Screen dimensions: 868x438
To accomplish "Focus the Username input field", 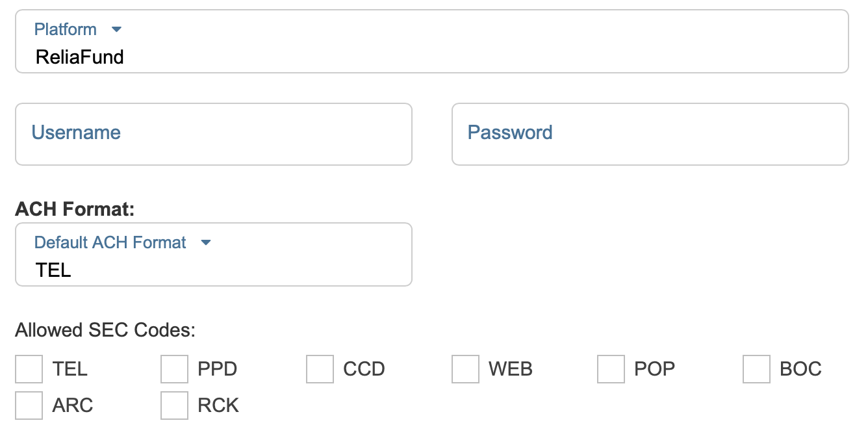I will (213, 134).
